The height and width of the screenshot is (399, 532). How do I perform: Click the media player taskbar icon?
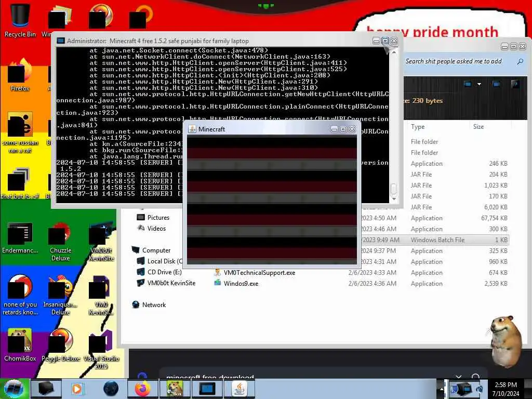(77, 389)
